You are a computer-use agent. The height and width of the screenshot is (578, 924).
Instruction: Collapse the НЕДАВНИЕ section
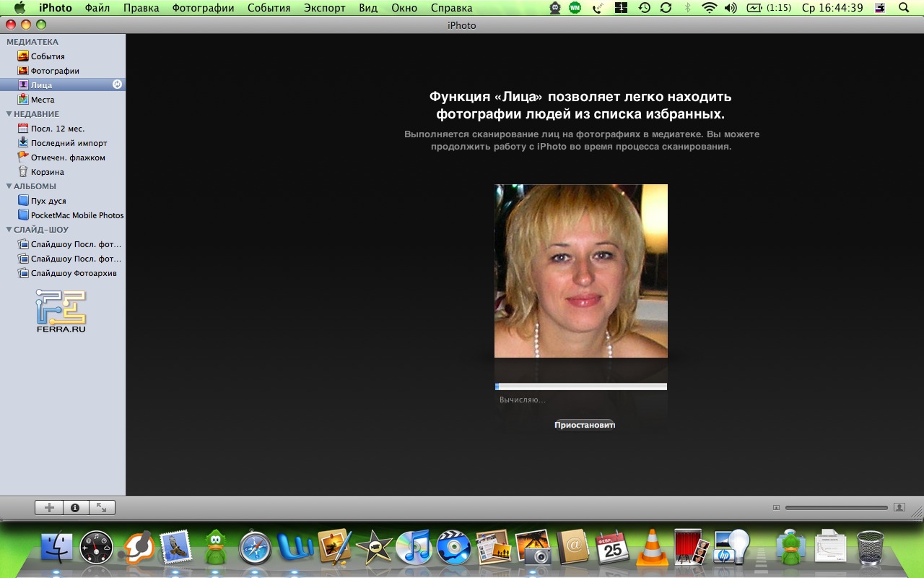pos(9,114)
